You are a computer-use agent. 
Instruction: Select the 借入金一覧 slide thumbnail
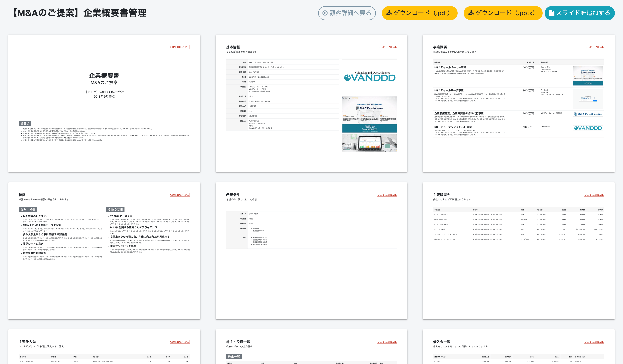[518, 347]
